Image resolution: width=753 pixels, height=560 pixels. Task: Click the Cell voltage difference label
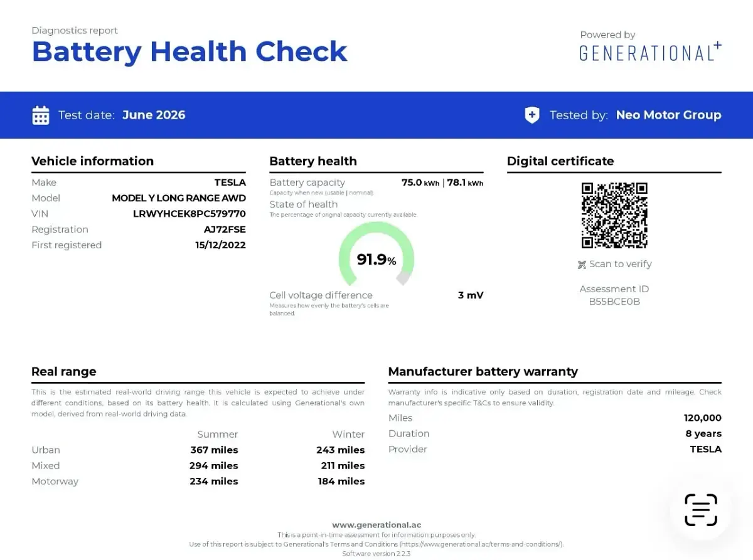point(321,295)
